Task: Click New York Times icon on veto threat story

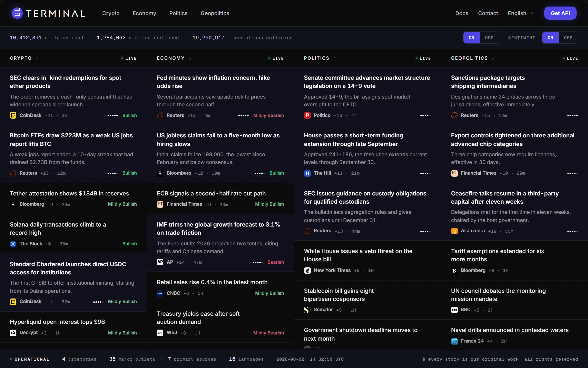Action: (307, 270)
